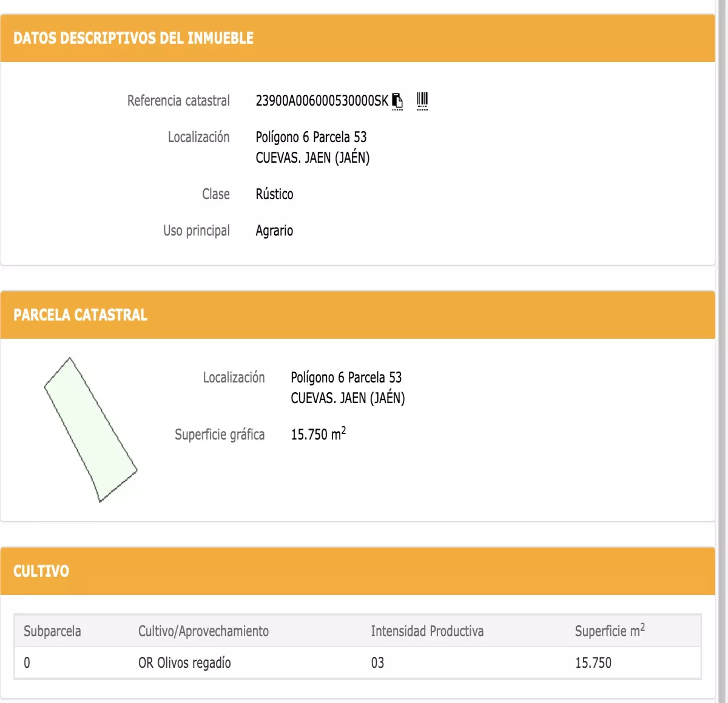Click the Rústico class value
728x703 pixels.
274,194
